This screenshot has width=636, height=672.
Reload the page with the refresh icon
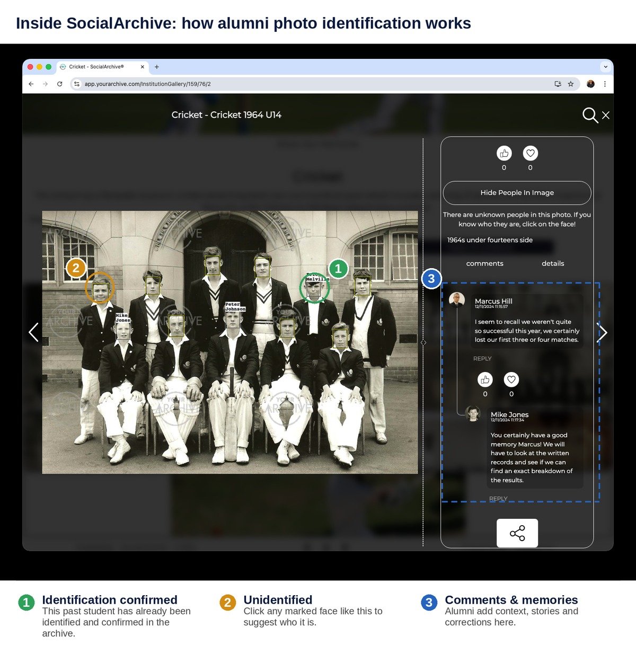click(x=60, y=84)
